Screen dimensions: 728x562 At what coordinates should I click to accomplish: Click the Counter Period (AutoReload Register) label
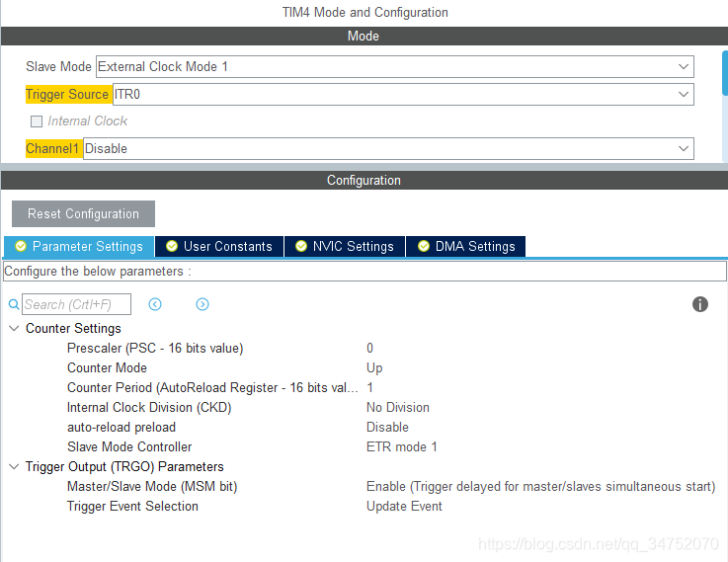(212, 387)
